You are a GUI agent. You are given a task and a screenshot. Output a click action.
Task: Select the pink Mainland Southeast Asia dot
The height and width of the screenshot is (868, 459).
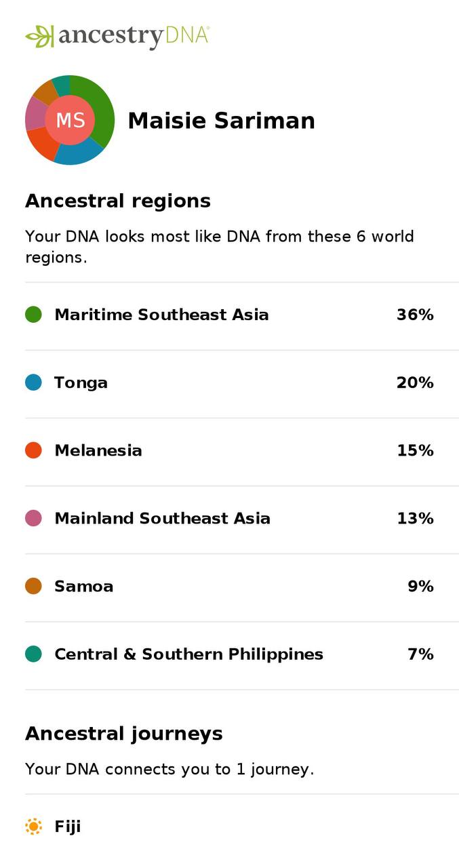click(33, 518)
